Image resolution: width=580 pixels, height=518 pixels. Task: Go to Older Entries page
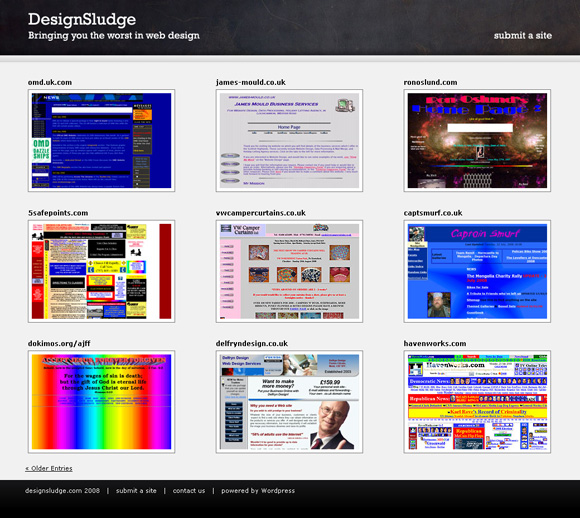click(49, 468)
